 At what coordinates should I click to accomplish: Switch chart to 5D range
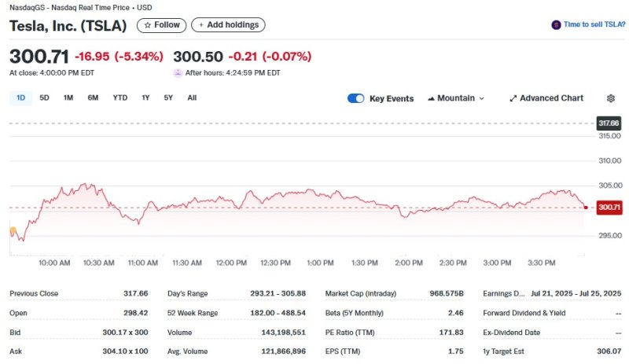tap(45, 98)
